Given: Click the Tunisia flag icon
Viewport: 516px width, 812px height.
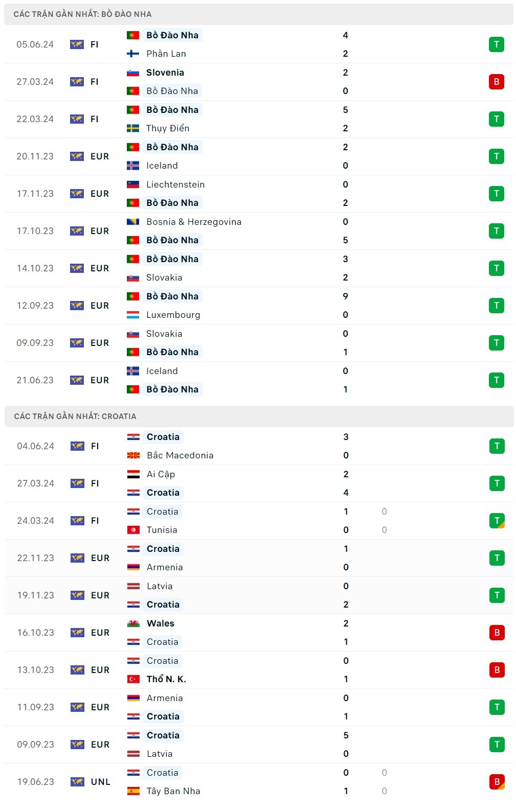Looking at the screenshot, I should pos(133,530).
